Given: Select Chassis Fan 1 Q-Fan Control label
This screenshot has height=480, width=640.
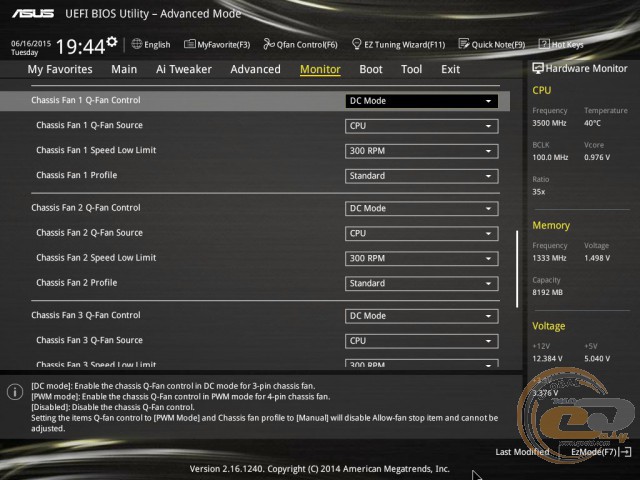Looking at the screenshot, I should [86, 100].
